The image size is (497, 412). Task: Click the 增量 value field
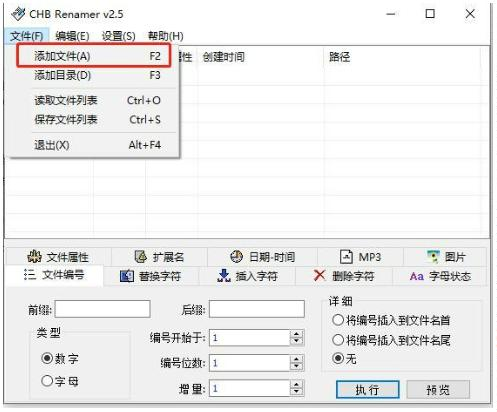(249, 388)
